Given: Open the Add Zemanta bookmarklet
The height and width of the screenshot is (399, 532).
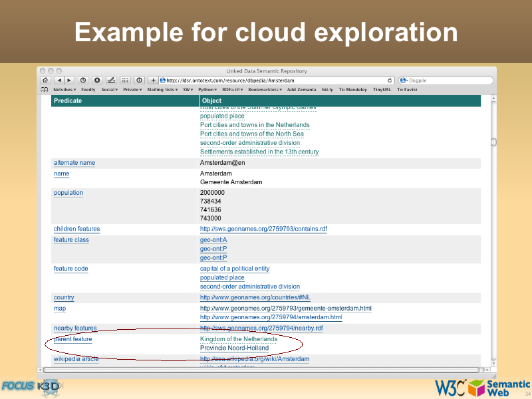Looking at the screenshot, I should pos(302,89).
